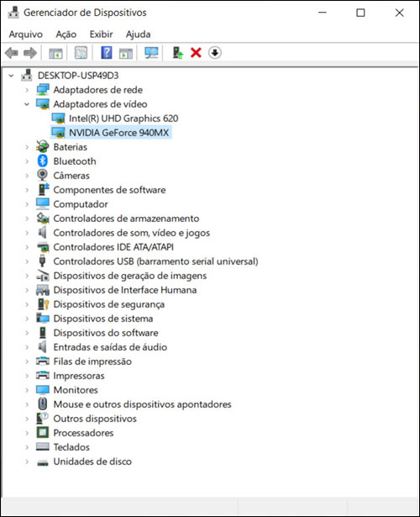Click the Entradas e saídas de áudio speaker icon
This screenshot has height=517, width=420.
[42, 346]
